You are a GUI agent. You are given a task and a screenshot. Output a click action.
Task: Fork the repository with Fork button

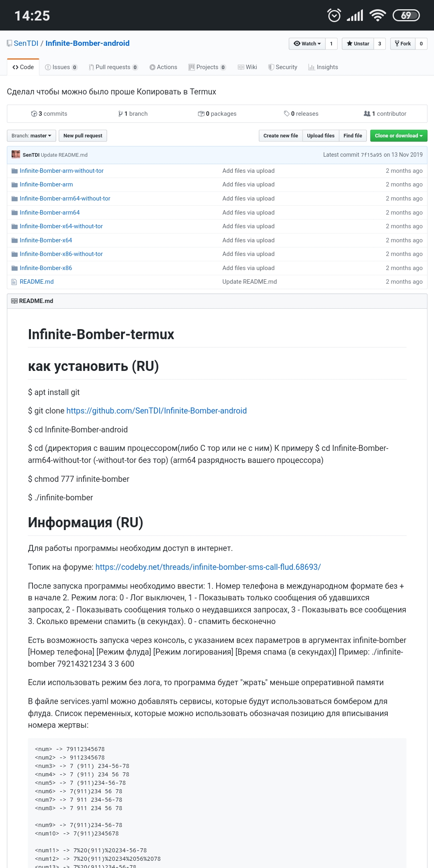tap(403, 43)
